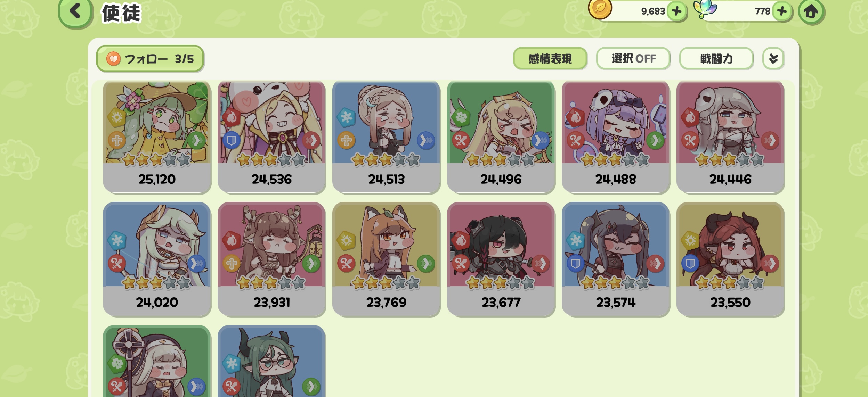Open the character card rated 23,550
868x397 pixels.
tap(730, 259)
